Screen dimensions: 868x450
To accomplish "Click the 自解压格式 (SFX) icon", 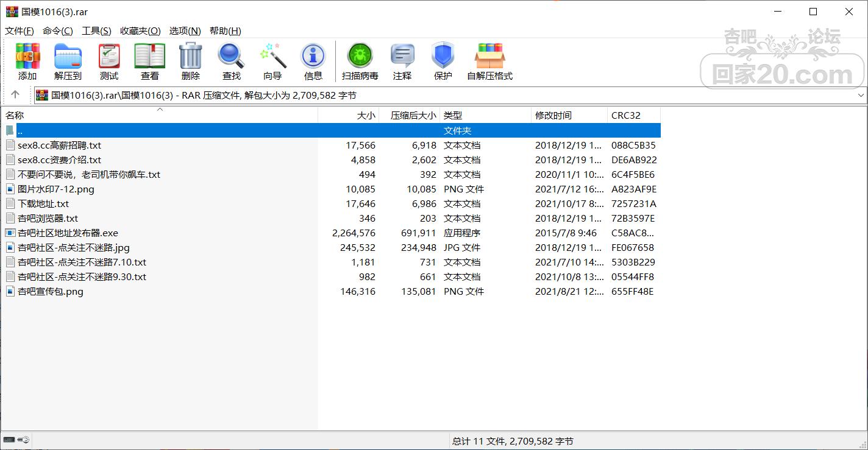I will pyautogui.click(x=489, y=62).
